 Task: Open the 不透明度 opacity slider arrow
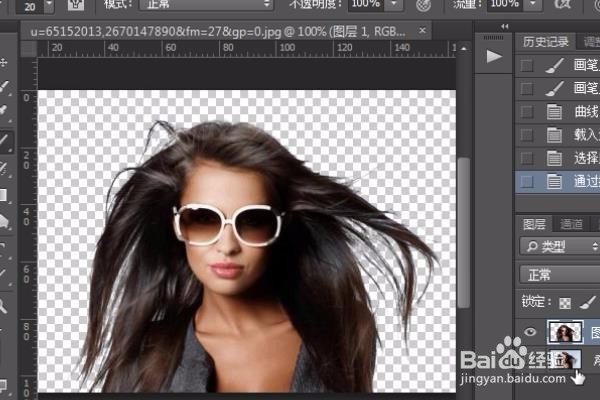point(393,5)
